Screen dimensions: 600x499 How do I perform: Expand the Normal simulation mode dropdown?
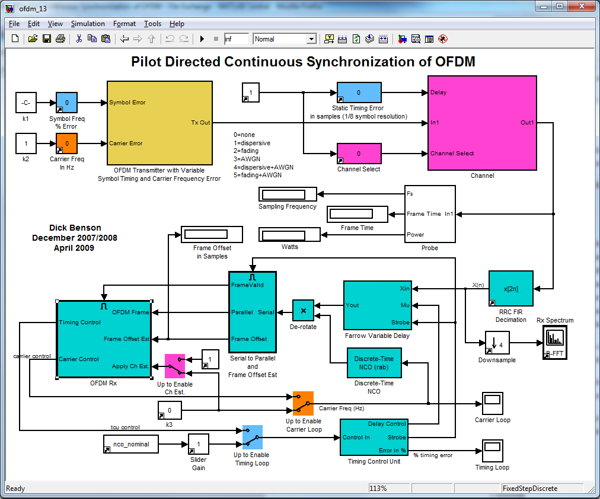(x=284, y=39)
